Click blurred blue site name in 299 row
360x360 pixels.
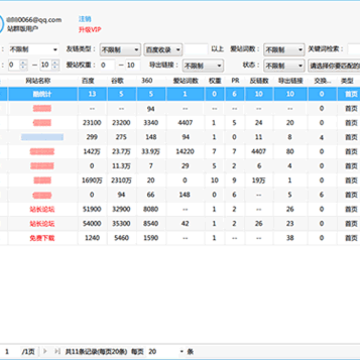(x=42, y=137)
